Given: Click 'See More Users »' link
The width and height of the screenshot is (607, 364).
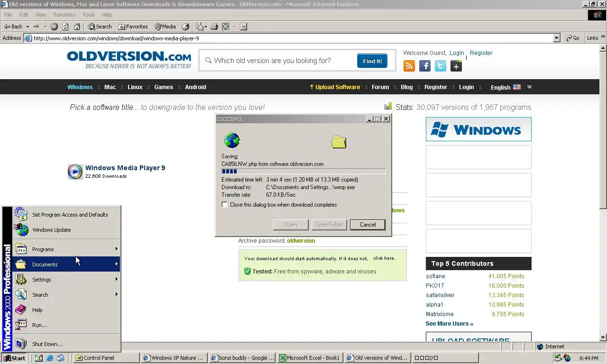Looking at the screenshot, I should click(x=449, y=324).
